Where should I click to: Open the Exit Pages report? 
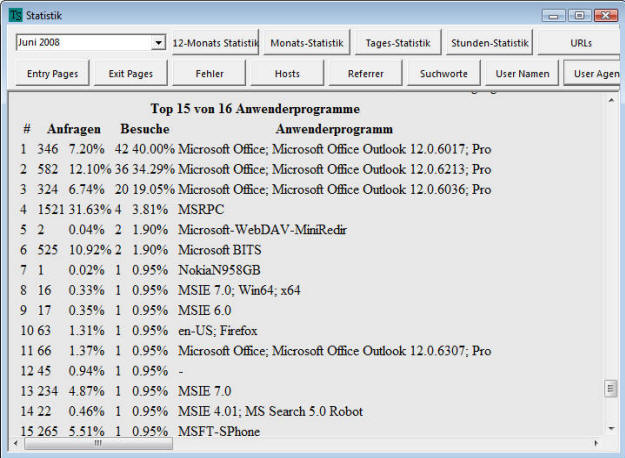(130, 73)
